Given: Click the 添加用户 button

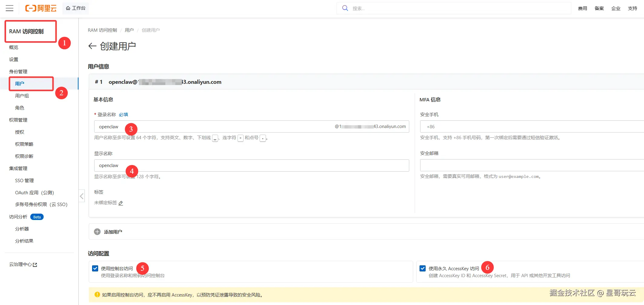Looking at the screenshot, I should [113, 232].
